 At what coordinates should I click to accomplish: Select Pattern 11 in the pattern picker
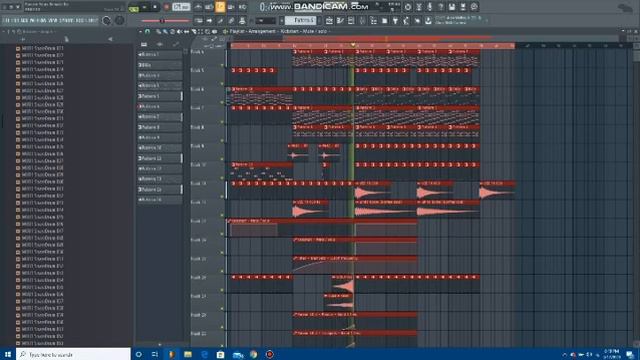click(x=160, y=158)
